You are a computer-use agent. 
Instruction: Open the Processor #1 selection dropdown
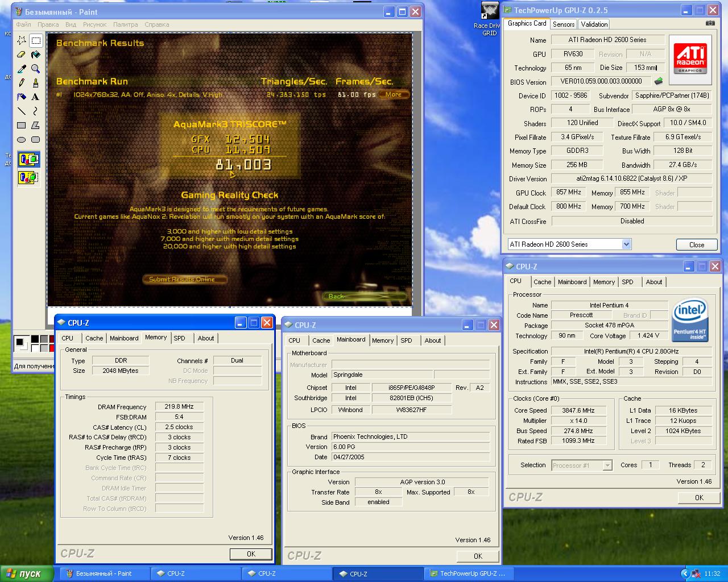tap(607, 465)
